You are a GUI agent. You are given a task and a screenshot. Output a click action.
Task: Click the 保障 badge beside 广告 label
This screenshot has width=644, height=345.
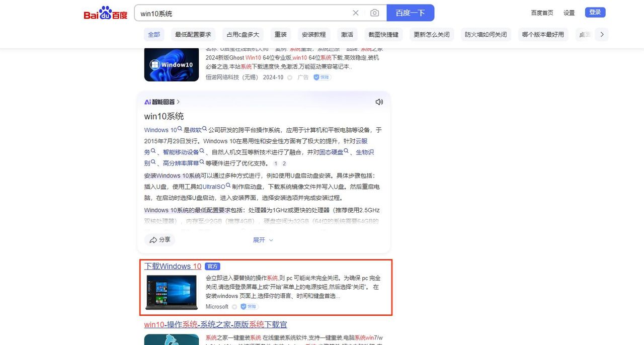pos(322,77)
